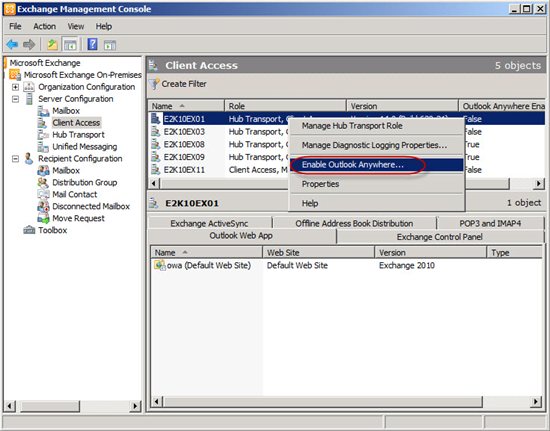550x431 pixels.
Task: Open the blue Help question-mark toolbar icon
Action: (92, 45)
